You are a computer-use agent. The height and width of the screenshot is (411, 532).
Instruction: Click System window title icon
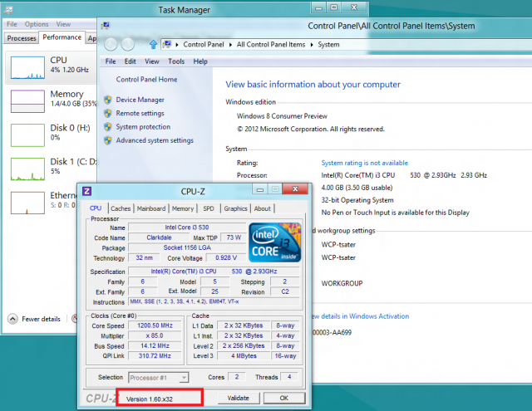(x=106, y=26)
